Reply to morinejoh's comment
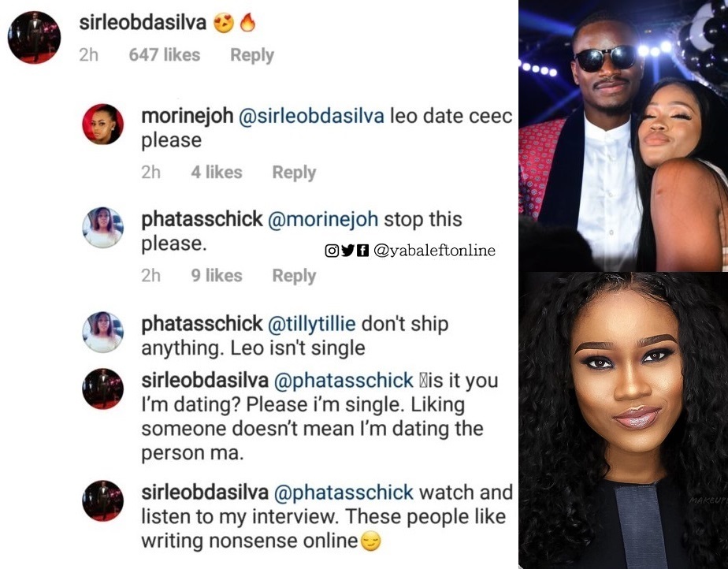 (293, 173)
